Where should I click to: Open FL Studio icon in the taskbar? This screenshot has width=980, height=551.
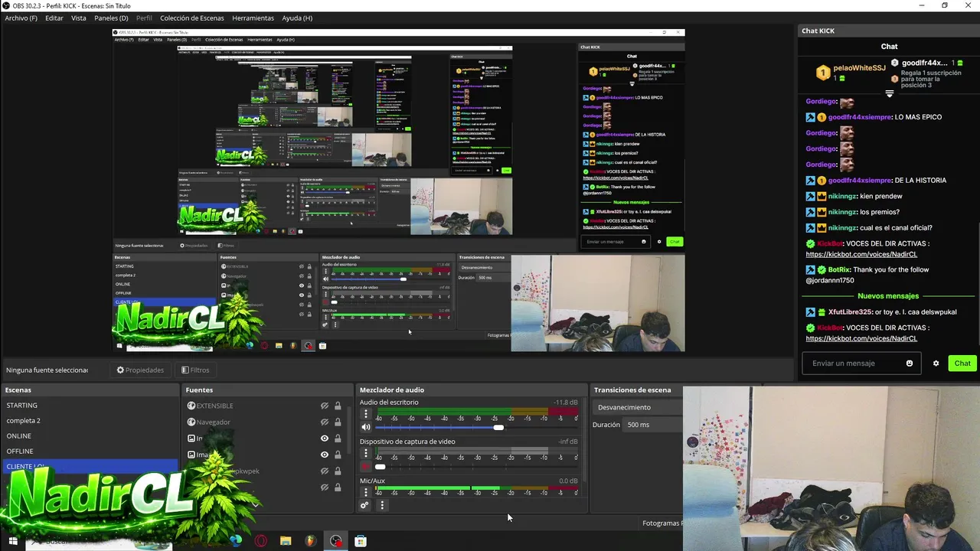[310, 541]
